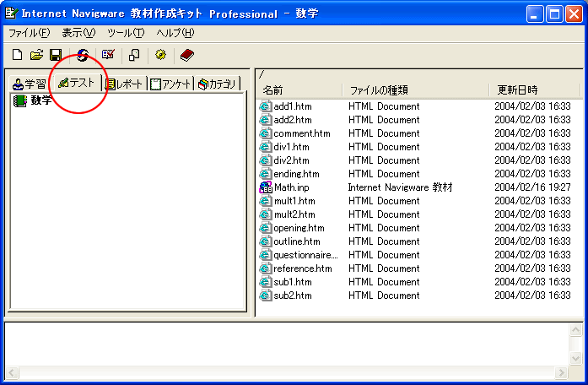Click bottom pane scroll right arrow
The image size is (588, 385).
(561, 372)
